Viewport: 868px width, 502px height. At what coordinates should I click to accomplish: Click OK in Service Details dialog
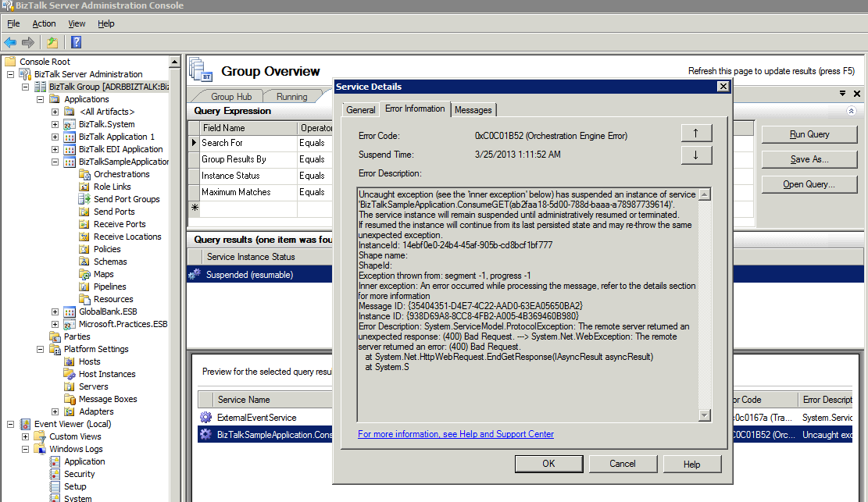tap(548, 464)
